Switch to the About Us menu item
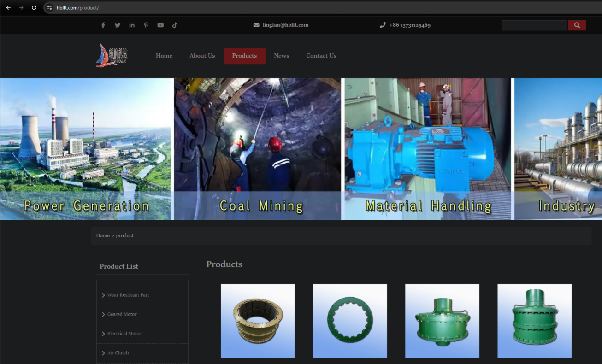 coord(202,56)
